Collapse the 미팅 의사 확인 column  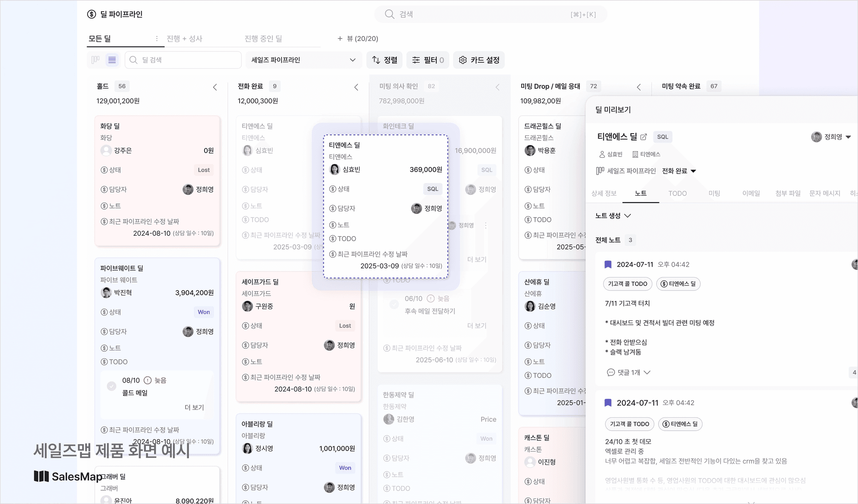[x=497, y=87]
